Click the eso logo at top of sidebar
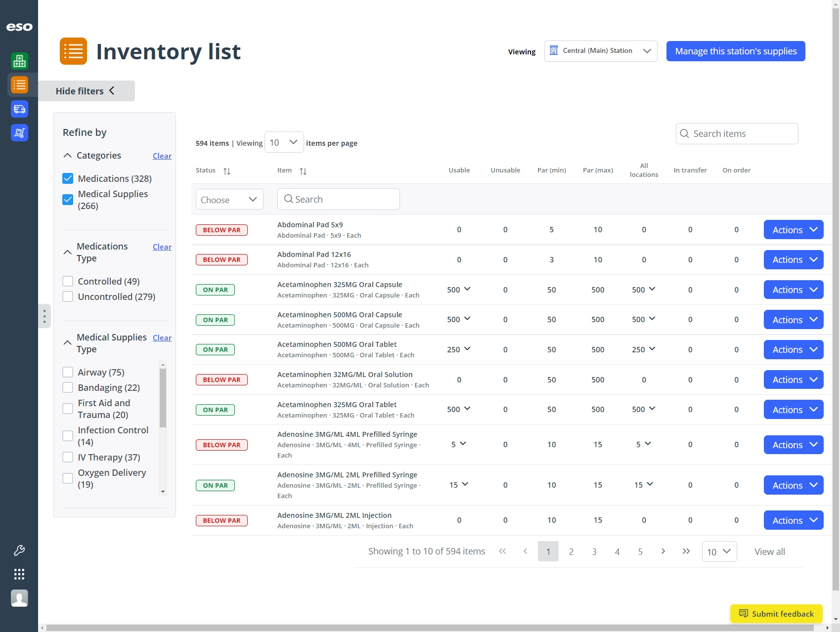This screenshot has height=632, width=840. pos(19,27)
